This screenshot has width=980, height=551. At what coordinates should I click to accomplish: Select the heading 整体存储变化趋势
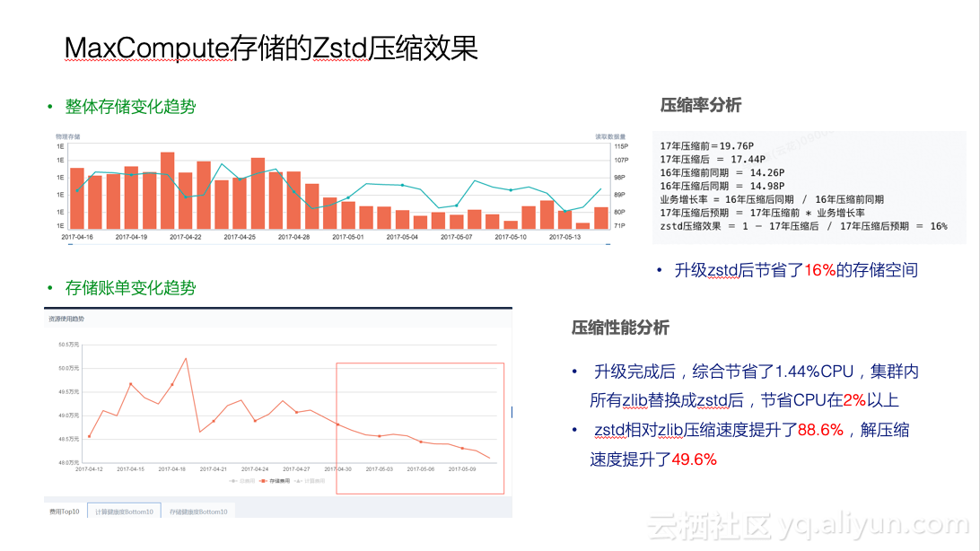click(x=130, y=107)
